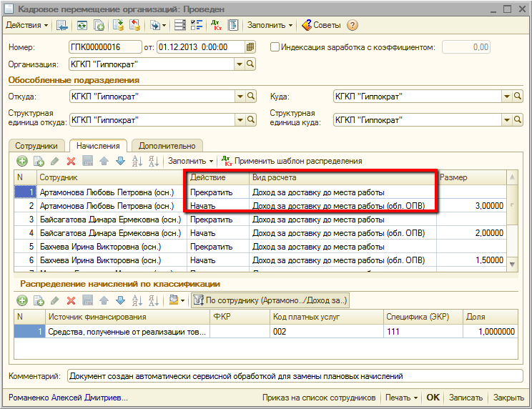Click Советы tips icon in toolbar
532x409 pixels.
[x=307, y=25]
